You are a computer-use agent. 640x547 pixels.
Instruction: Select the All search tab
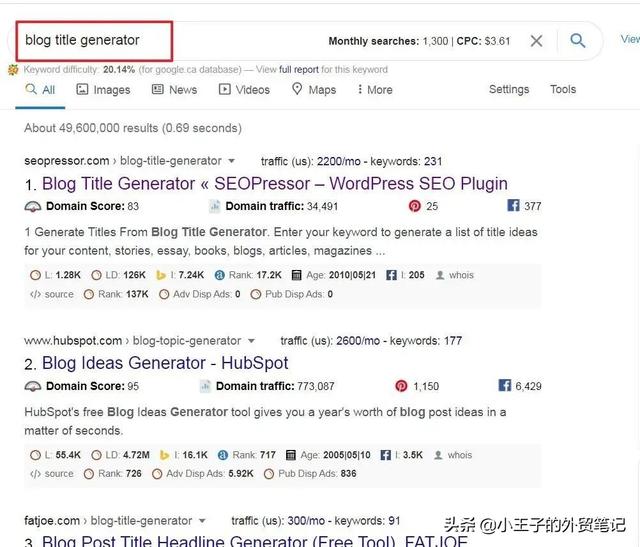pos(40,89)
